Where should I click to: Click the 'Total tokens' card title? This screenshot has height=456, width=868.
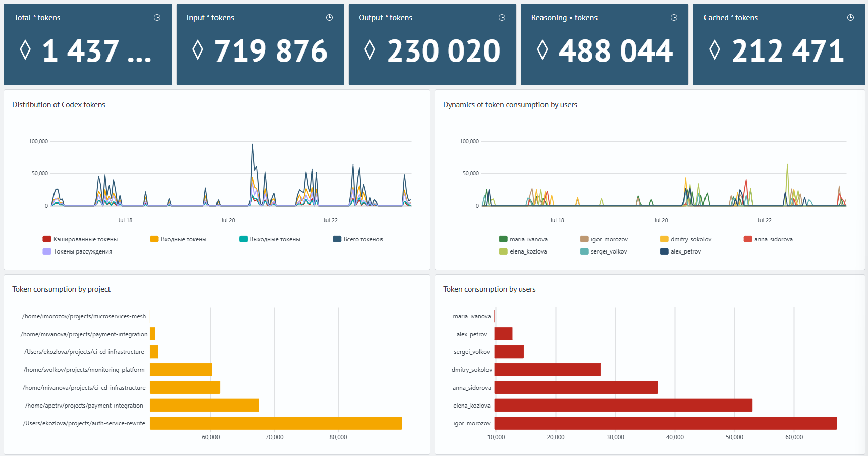coord(37,18)
